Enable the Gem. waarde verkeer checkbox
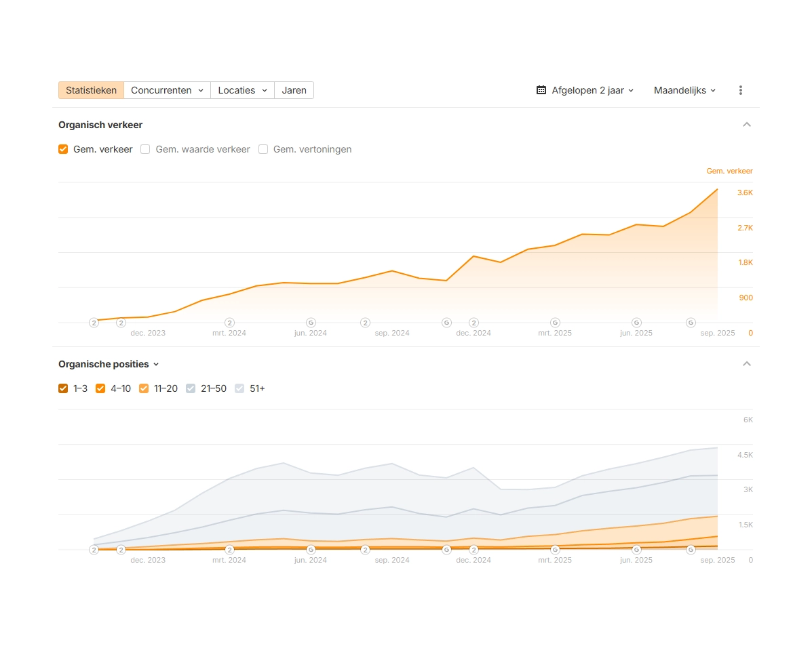 click(x=145, y=149)
